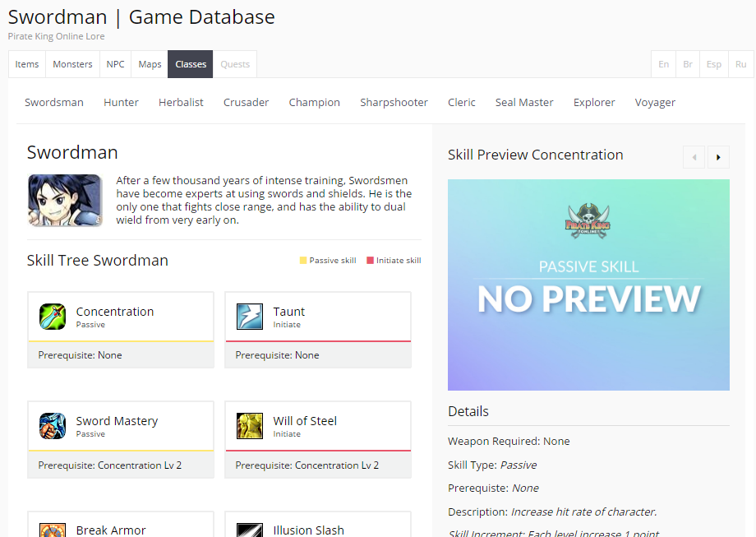Select the Will of Steel skill name
This screenshot has width=756, height=537.
tap(305, 421)
